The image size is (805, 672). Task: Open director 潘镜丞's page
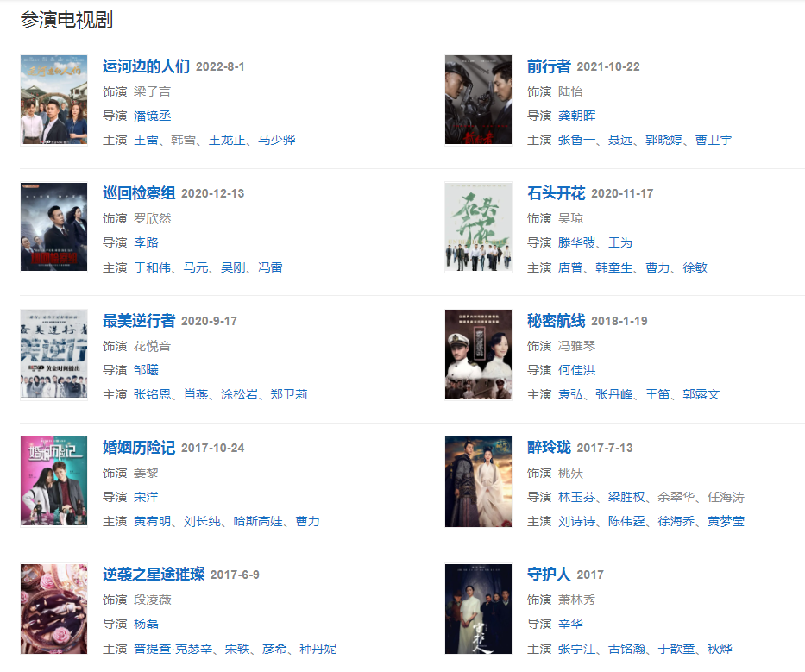click(x=153, y=116)
